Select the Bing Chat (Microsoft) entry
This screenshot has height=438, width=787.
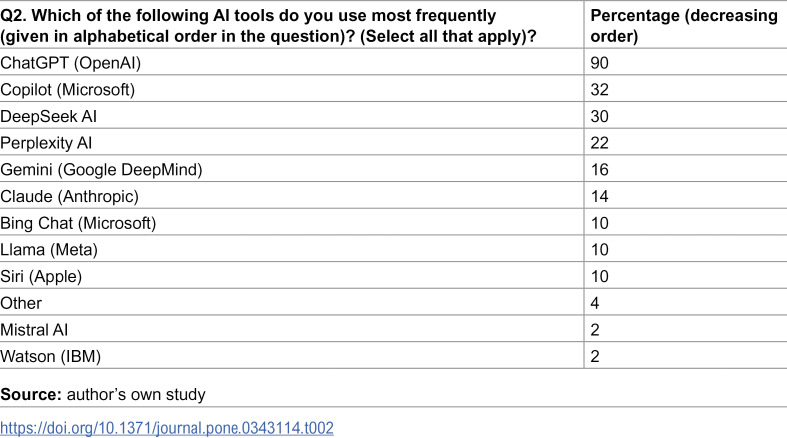point(78,223)
